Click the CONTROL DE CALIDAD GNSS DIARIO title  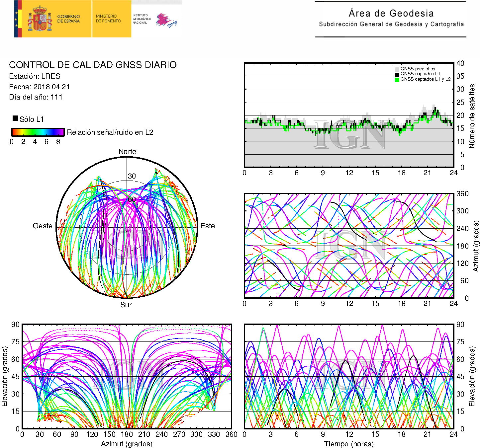(x=93, y=65)
